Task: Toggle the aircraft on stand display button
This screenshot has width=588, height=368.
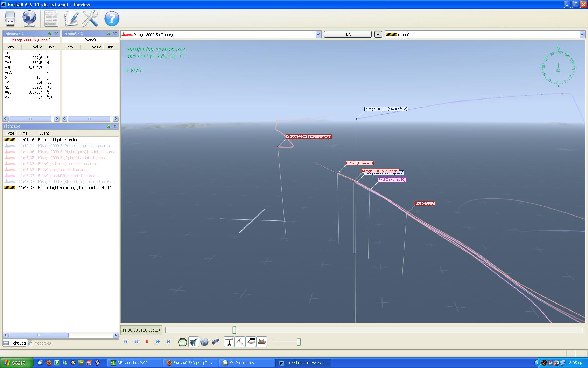Action: (x=229, y=342)
